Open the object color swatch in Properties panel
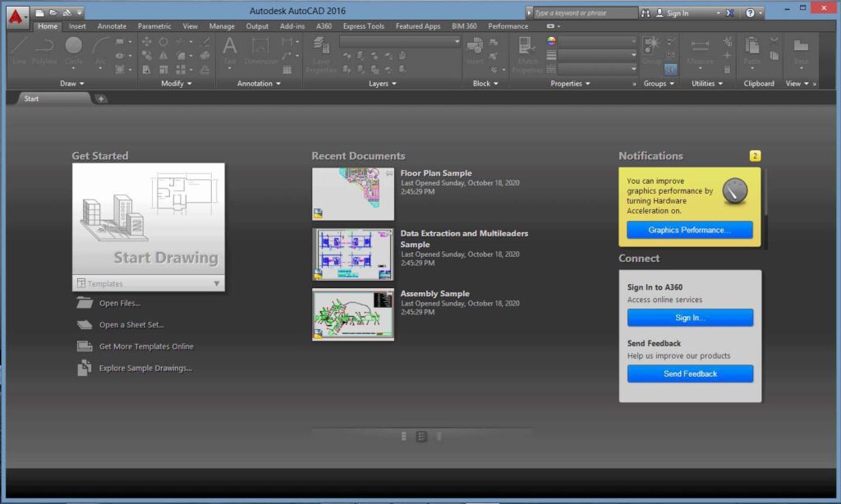 550,42
